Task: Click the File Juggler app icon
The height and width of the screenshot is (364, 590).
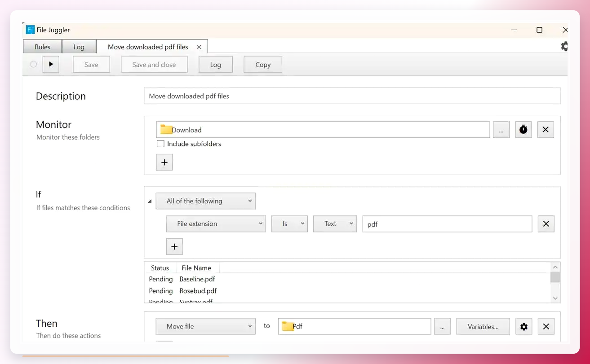Action: 30,30
